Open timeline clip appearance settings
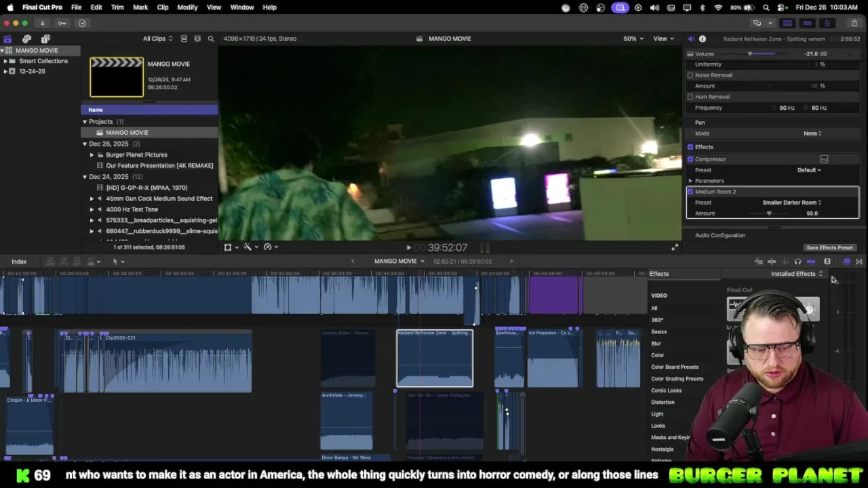868x488 pixels. [827, 262]
